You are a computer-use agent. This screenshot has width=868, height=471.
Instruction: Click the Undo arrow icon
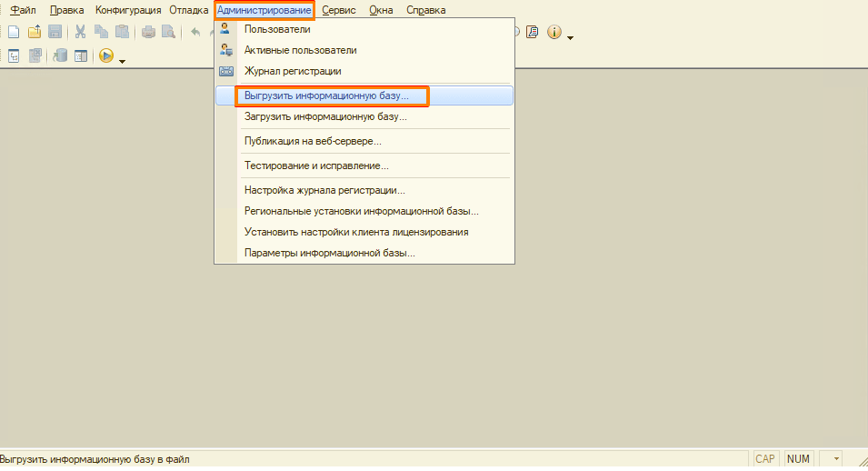tap(195, 32)
